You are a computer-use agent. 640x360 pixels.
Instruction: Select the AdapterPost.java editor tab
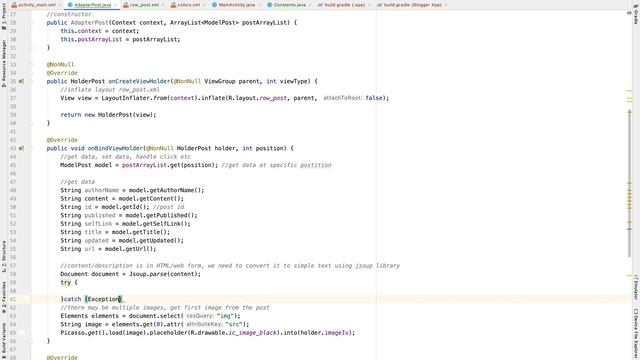coord(92,5)
